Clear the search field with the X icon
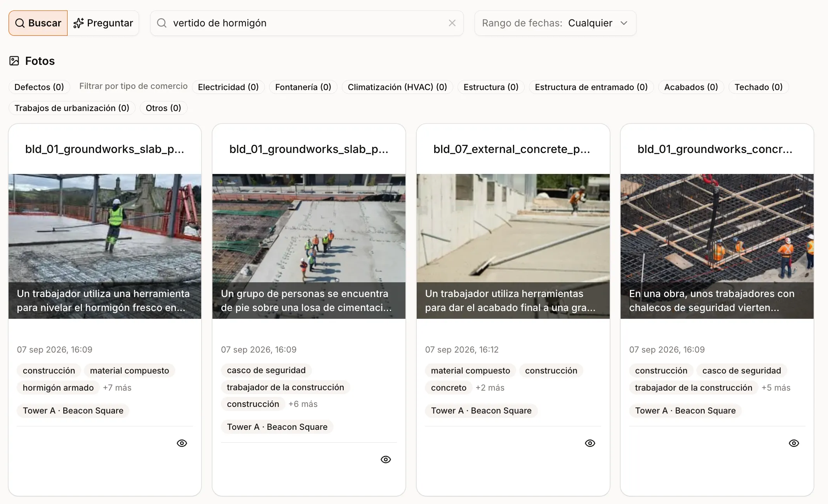 point(452,23)
